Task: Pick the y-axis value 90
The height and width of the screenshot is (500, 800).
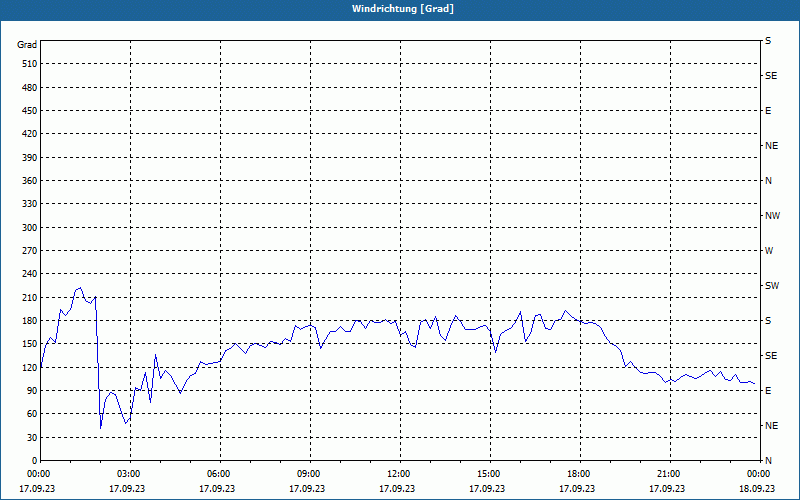Action: [32, 391]
